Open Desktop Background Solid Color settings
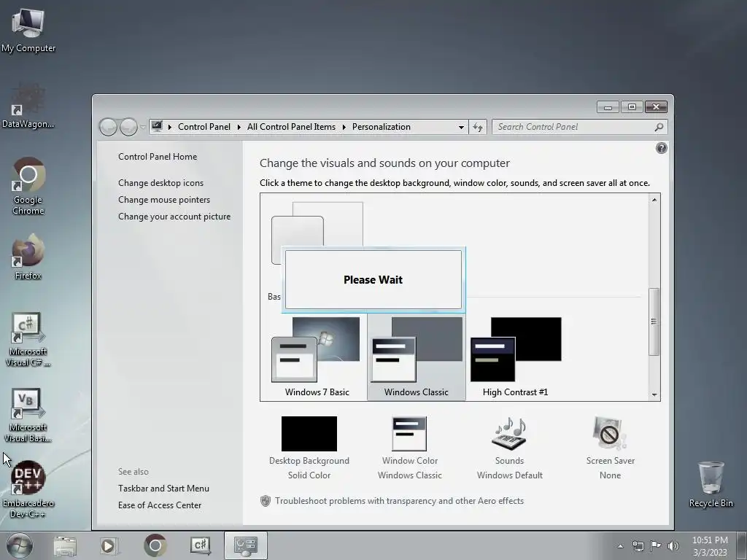This screenshot has height=560, width=747. tap(309, 448)
